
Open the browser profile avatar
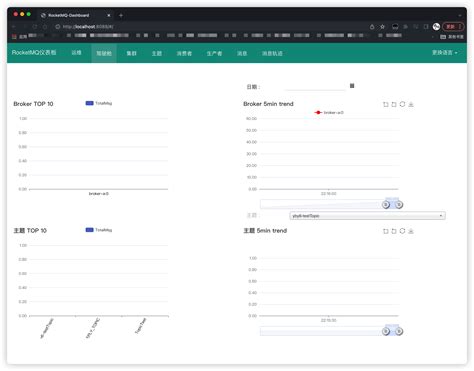[x=436, y=27]
